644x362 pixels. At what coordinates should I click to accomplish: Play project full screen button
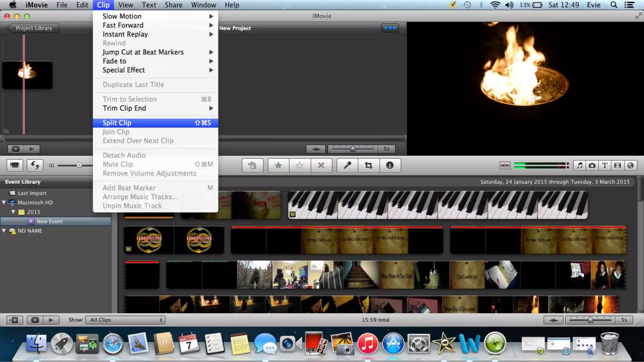tap(16, 149)
